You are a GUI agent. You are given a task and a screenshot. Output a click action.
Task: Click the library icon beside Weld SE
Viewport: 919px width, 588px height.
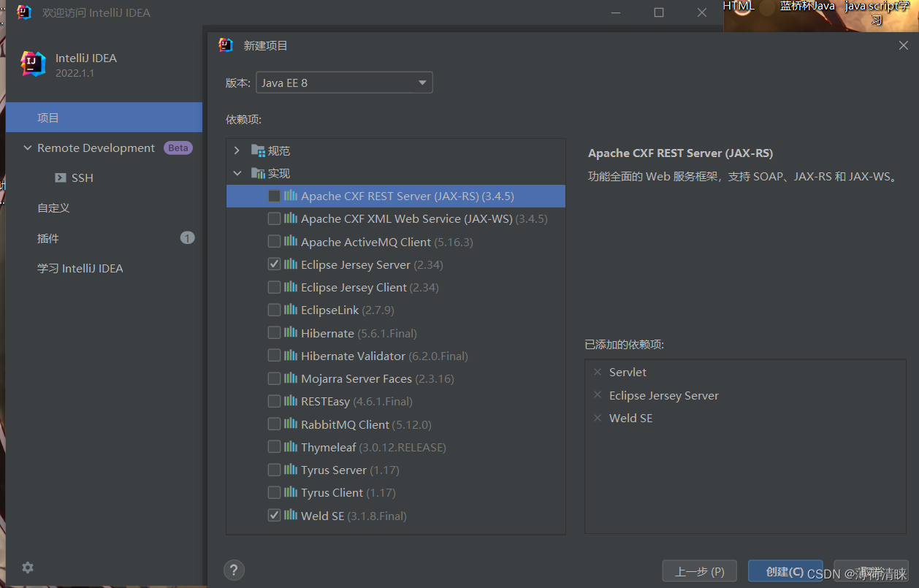tap(291, 516)
